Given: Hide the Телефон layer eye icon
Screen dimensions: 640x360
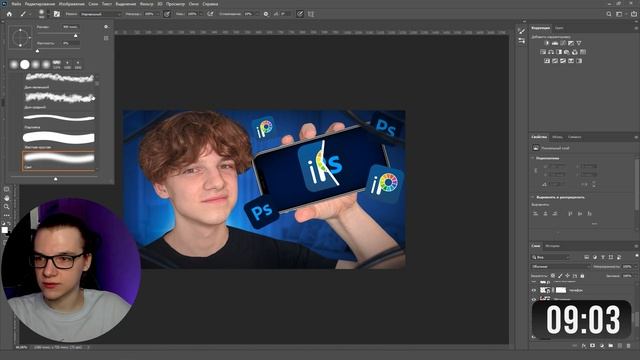Looking at the screenshot, I should tap(533, 290).
